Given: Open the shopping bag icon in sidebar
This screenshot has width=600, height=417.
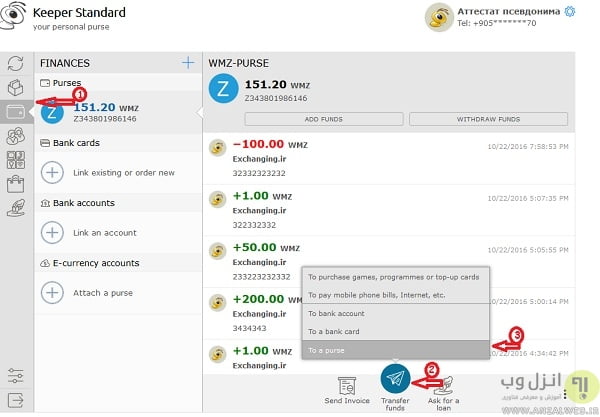Looking at the screenshot, I should point(15,184).
